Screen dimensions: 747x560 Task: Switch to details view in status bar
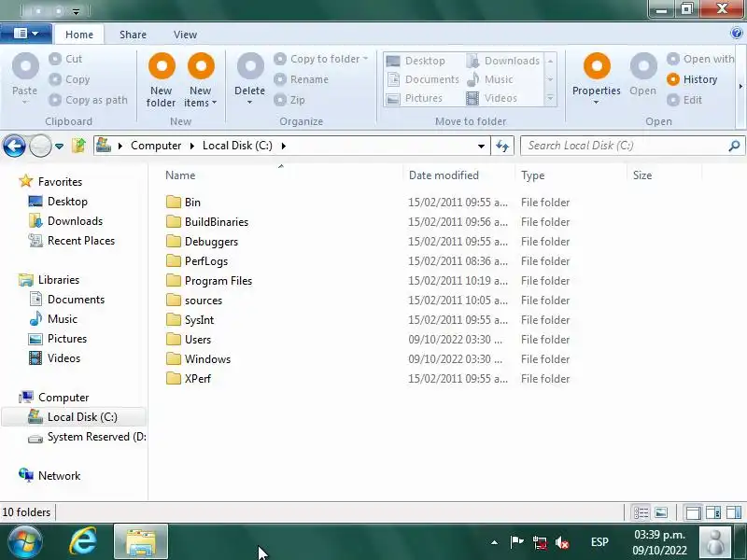coord(641,512)
